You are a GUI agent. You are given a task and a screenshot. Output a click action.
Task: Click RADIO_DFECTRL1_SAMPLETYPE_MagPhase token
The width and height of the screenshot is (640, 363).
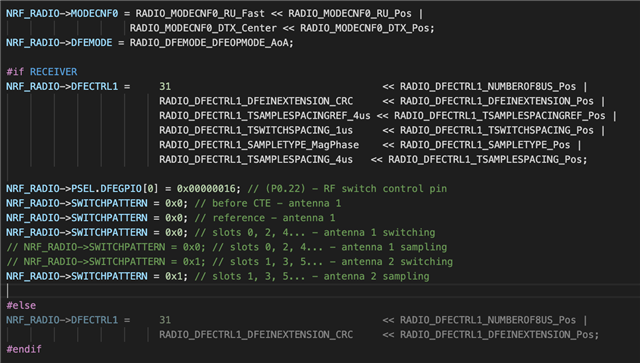coord(259,145)
